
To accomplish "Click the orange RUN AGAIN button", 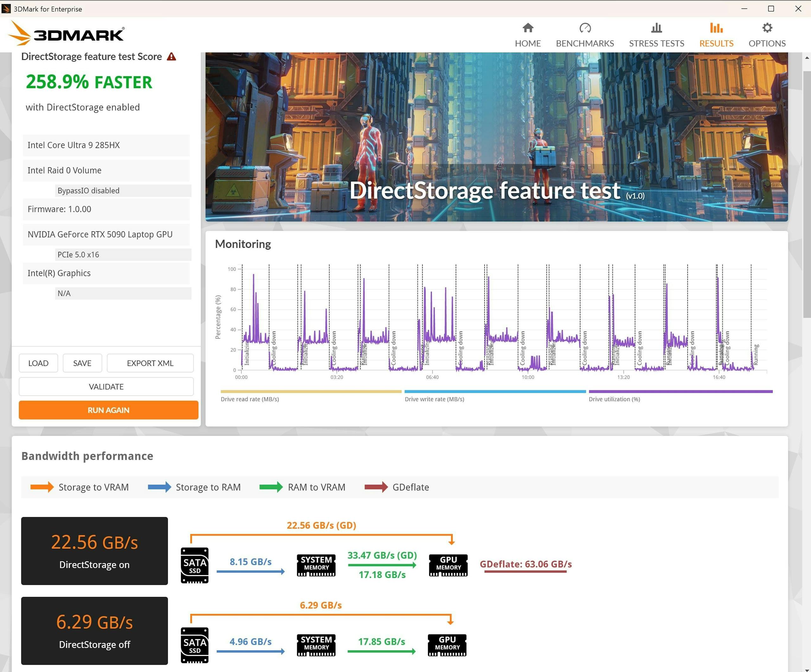I will pyautogui.click(x=109, y=410).
